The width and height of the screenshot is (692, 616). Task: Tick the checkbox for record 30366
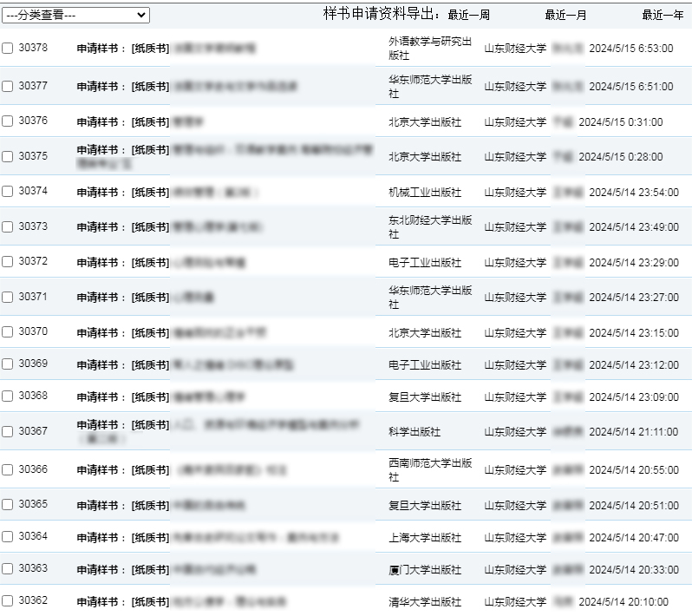tap(8, 470)
